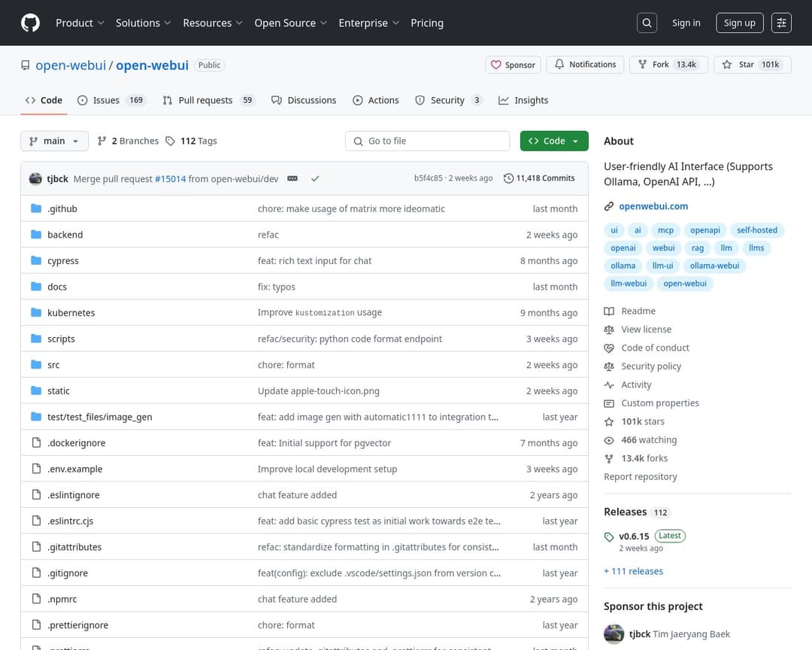
Task: Click the stars icon beside 101k stars
Action: (x=609, y=422)
